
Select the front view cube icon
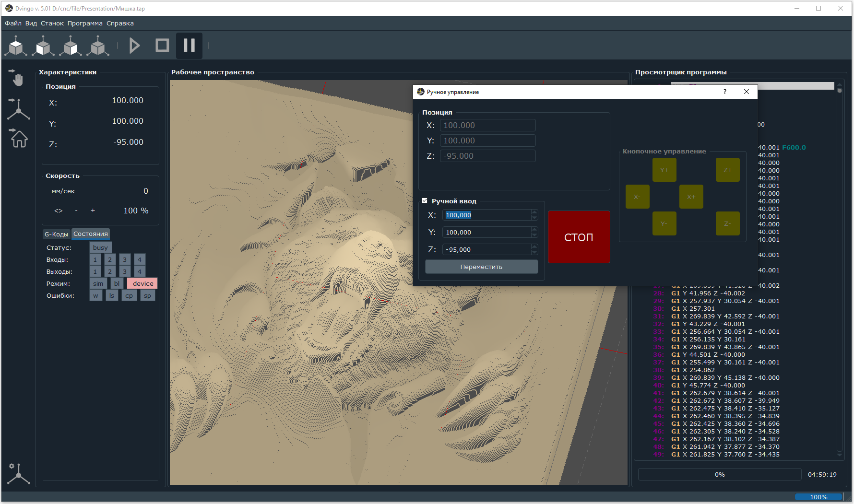coord(43,46)
